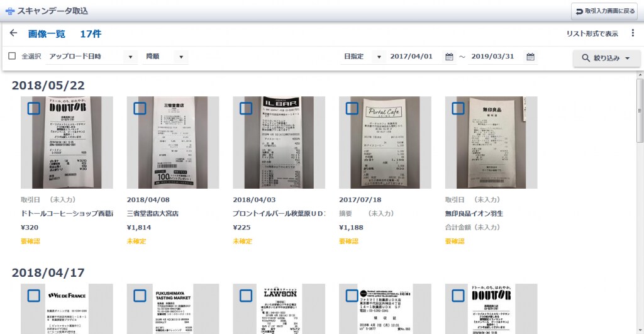The width and height of the screenshot is (644, 334).
Task: Click 要確認 status under Doutor ¥320
Action: 30,241
